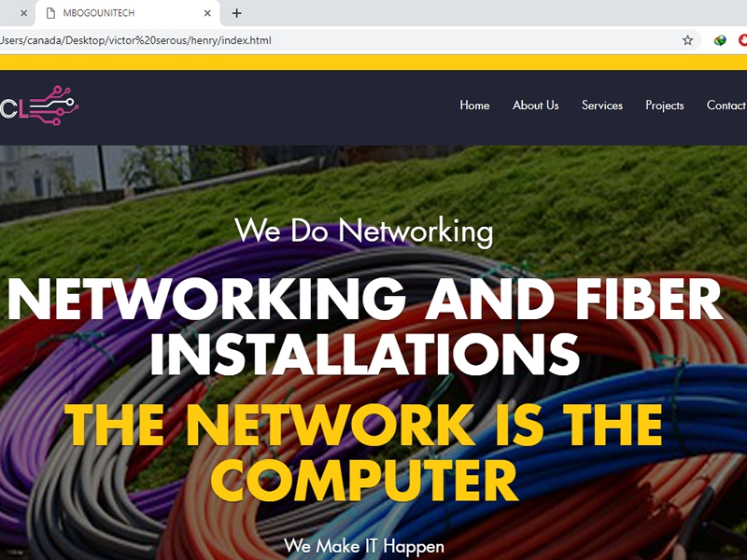This screenshot has width=747, height=560.
Task: Go to the Home nav link
Action: click(x=474, y=105)
